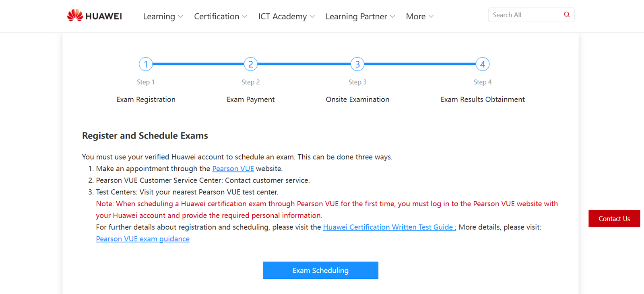The height and width of the screenshot is (294, 644).
Task: Open the ICT Academy dropdown
Action: tap(286, 17)
